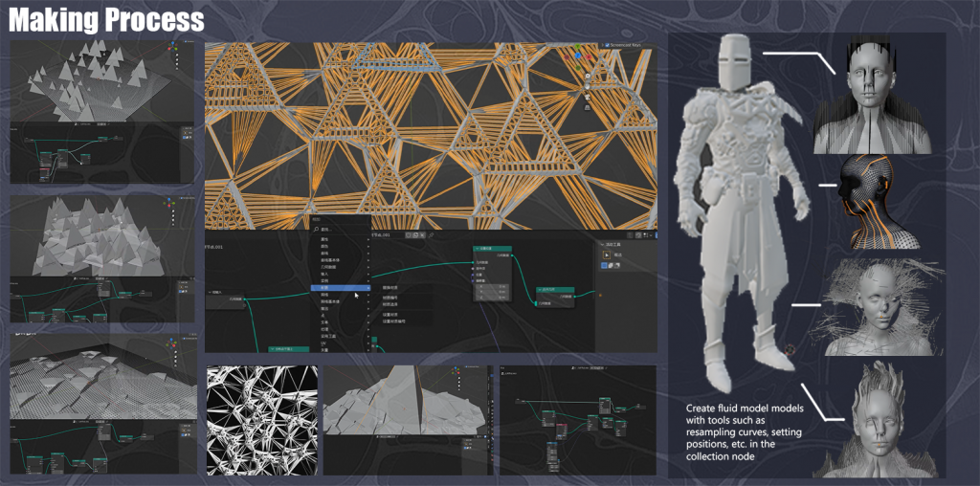Viewport: 980px width, 486px height.
Task: Choose the first selection mode button under box select
Action: pyautogui.click(x=604, y=266)
